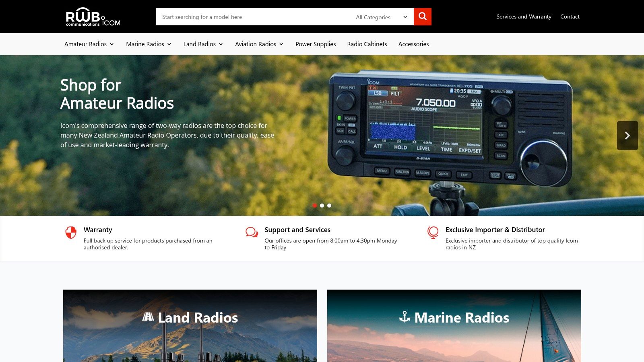Screen dimensions: 644x362
Task: Click the RWB Icom communications logo
Action: [x=93, y=17]
